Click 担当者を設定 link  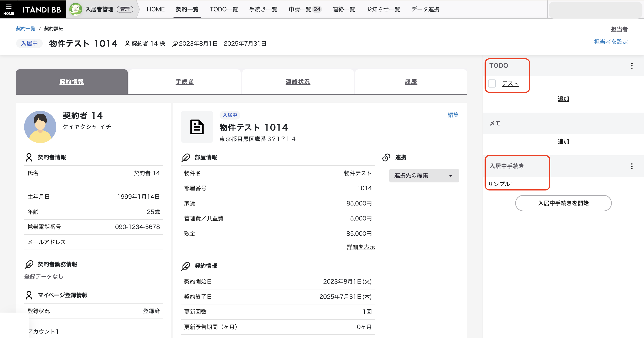[x=611, y=42]
